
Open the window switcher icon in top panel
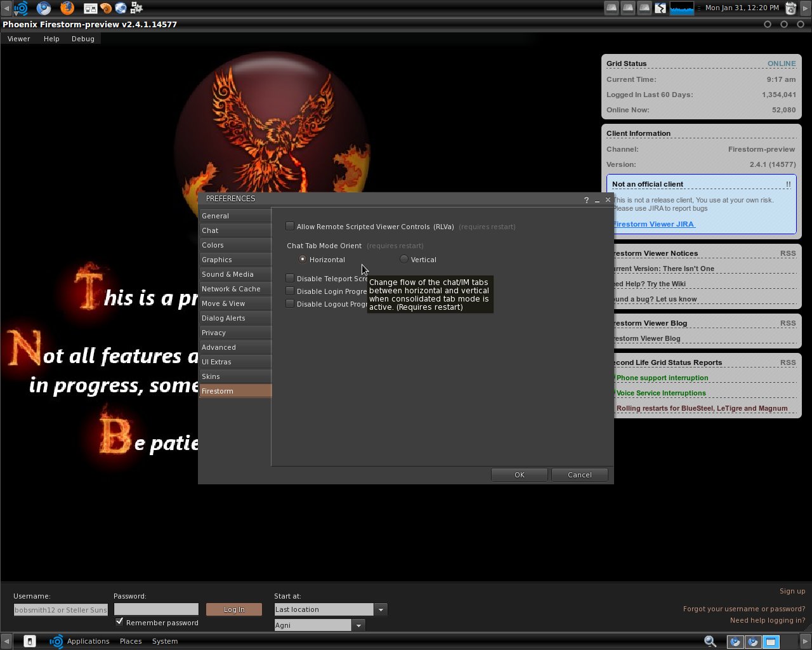[90, 8]
